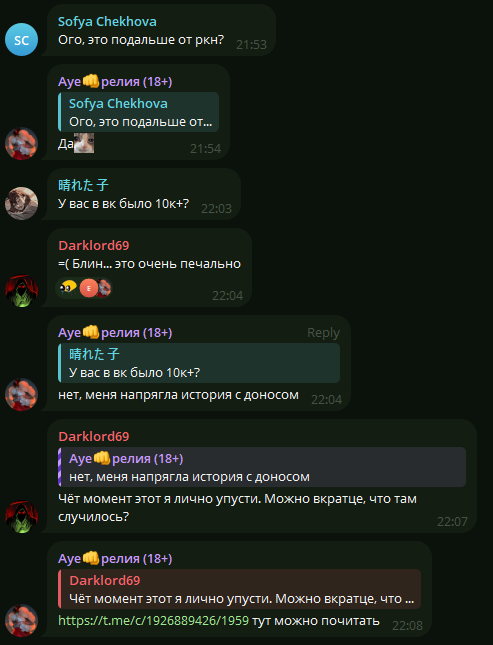Open Darklord69 avatar beside the 22:04 message
The width and height of the screenshot is (493, 645).
tap(21, 290)
